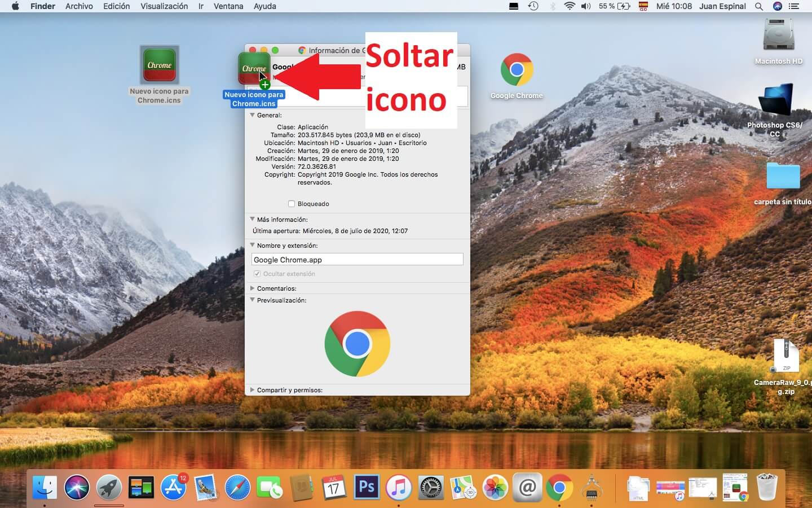
Task: Collapse the General section
Action: (253, 115)
